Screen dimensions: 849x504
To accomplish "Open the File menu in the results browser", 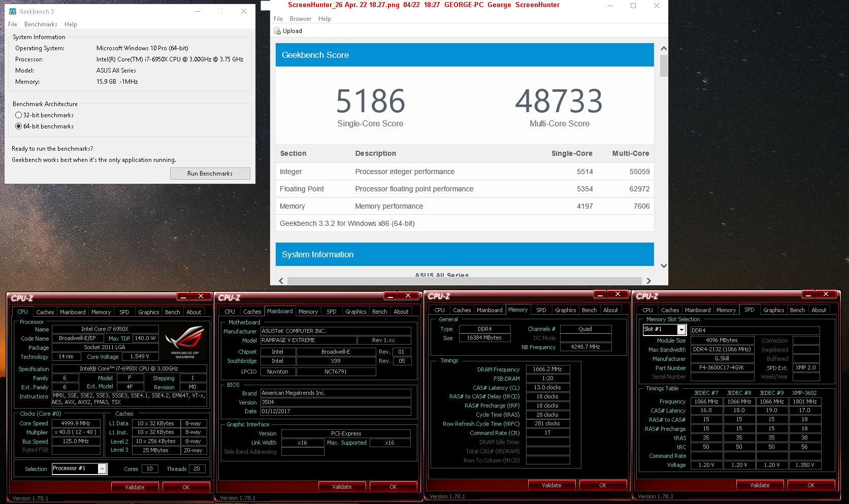I will point(278,19).
